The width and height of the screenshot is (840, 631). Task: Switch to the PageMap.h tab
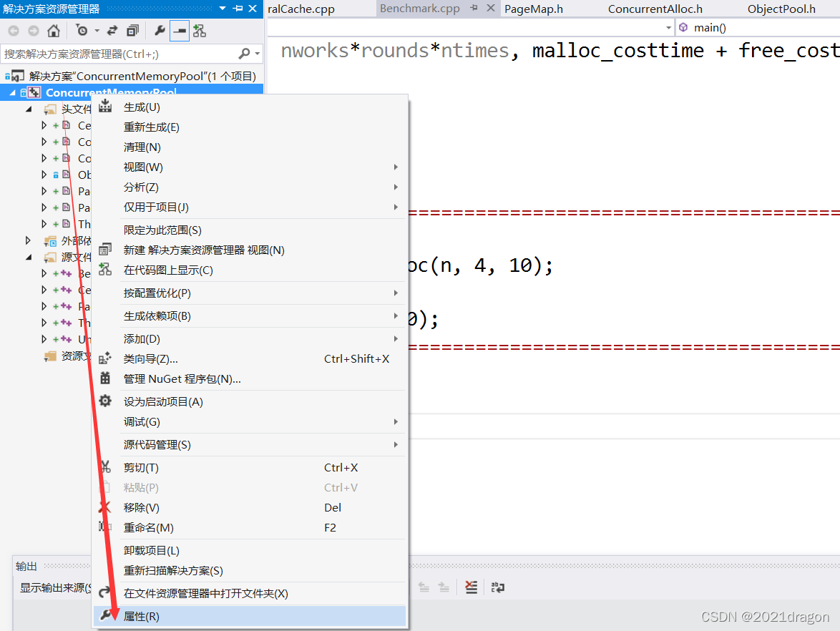(x=534, y=9)
